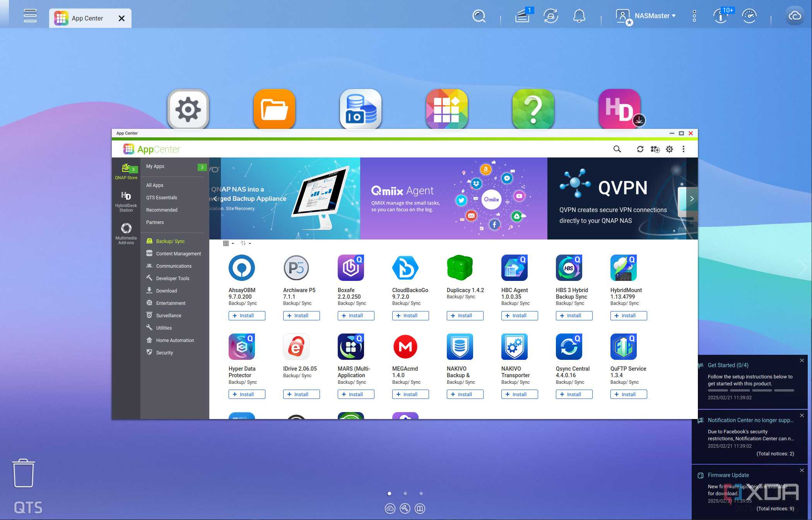
Task: Open Control Panel gear desktop icon
Action: [x=188, y=109]
